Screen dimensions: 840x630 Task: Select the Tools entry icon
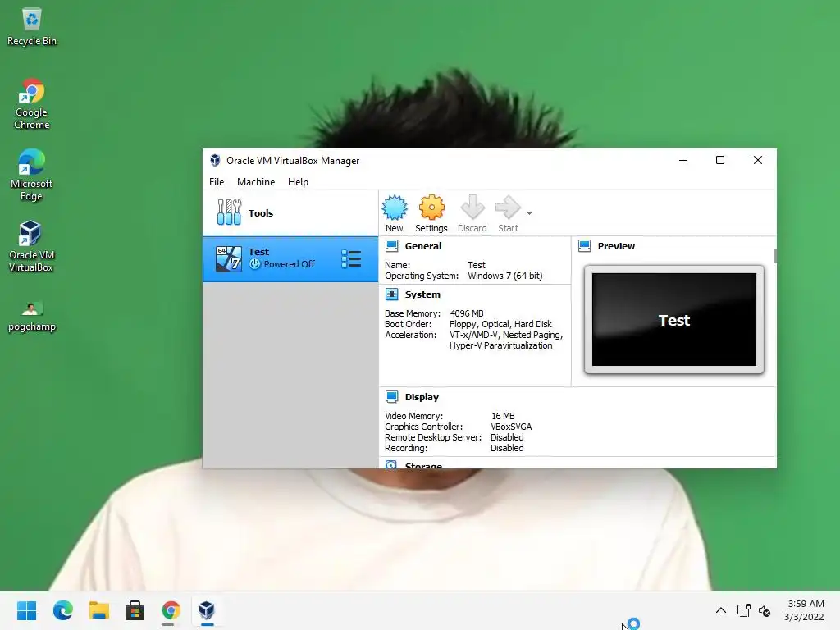[229, 212]
